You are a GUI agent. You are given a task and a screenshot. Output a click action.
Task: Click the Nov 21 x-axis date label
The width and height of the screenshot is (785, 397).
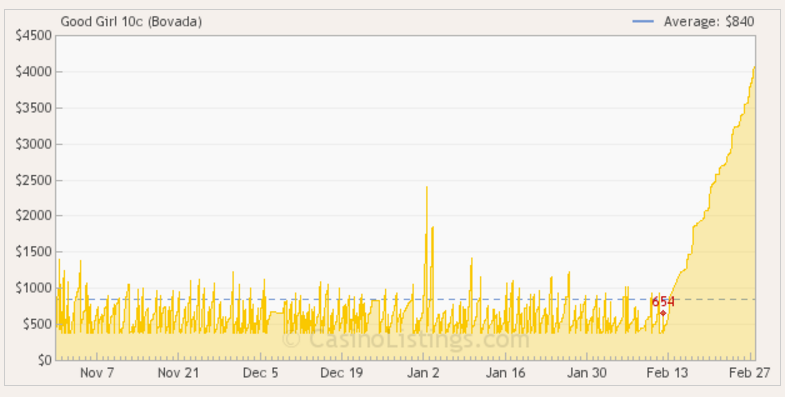coord(178,373)
